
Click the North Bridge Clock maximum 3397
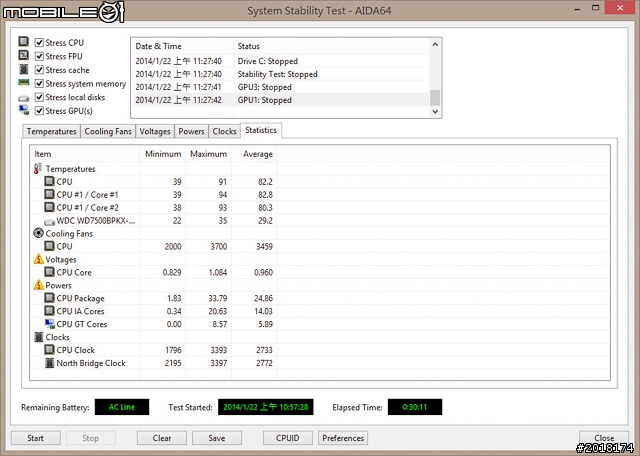coord(218,363)
